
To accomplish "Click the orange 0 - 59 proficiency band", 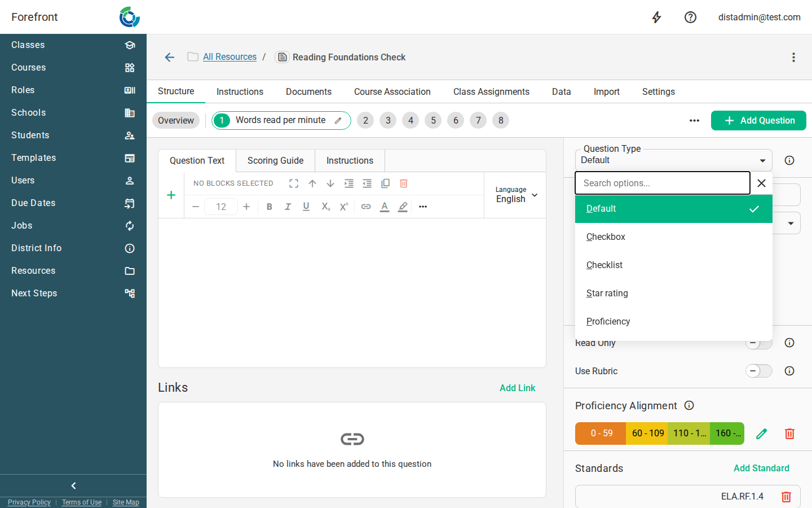I will pyautogui.click(x=601, y=433).
